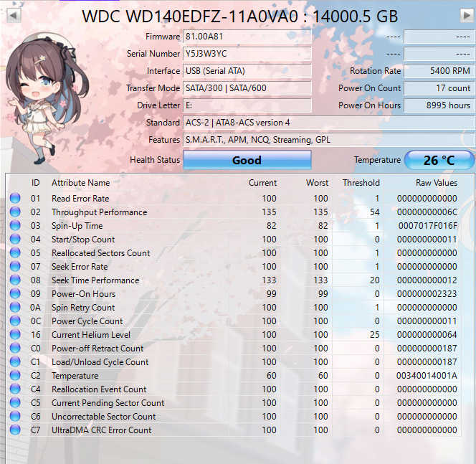476x464 pixels.
Task: Click the Transfer Mode field SATA/300 | SATA/600
Action: point(247,88)
